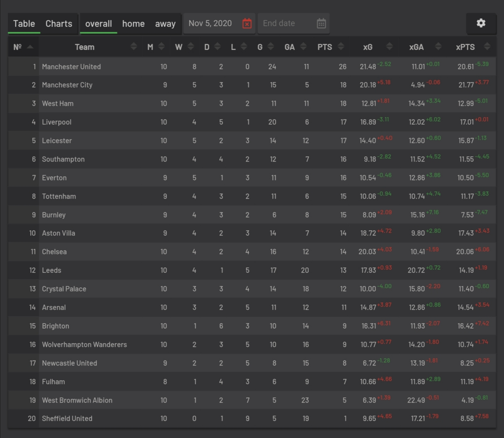Sort teams by xG values

point(390,46)
